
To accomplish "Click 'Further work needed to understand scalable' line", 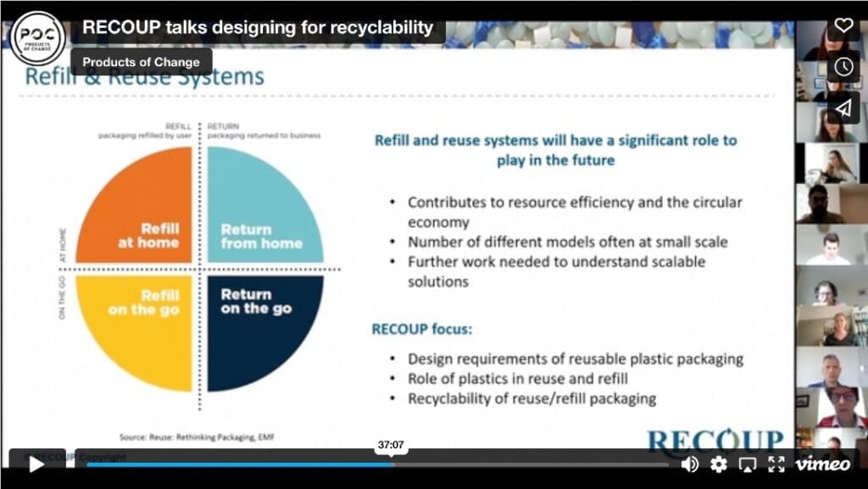I will (557, 262).
